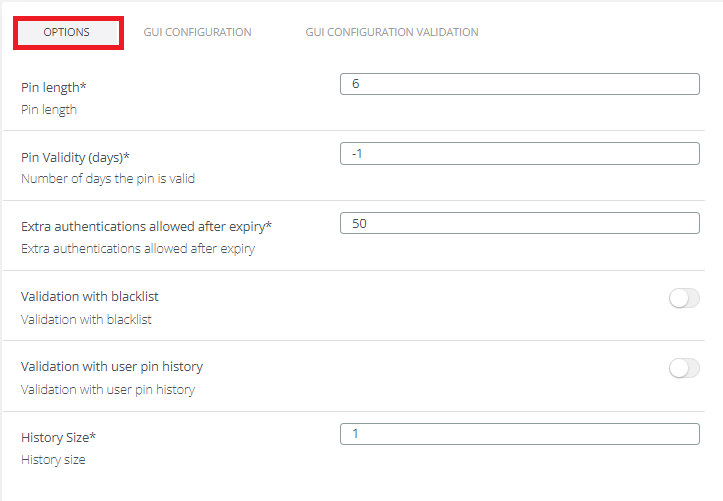The width and height of the screenshot is (723, 501).
Task: Click the "Number of days the pin is valid" hint
Action: [108, 179]
